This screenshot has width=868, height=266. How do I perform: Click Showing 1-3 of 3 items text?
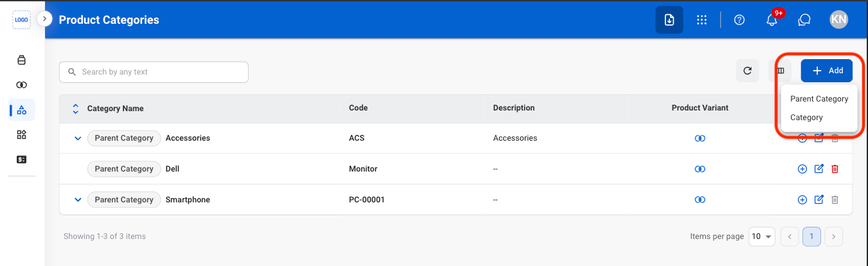pyautogui.click(x=105, y=236)
